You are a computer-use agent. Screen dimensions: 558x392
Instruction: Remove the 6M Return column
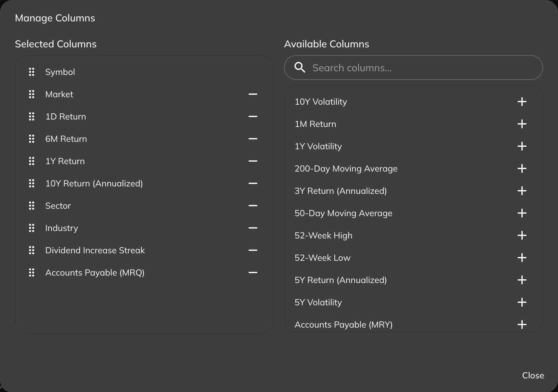[x=253, y=139]
